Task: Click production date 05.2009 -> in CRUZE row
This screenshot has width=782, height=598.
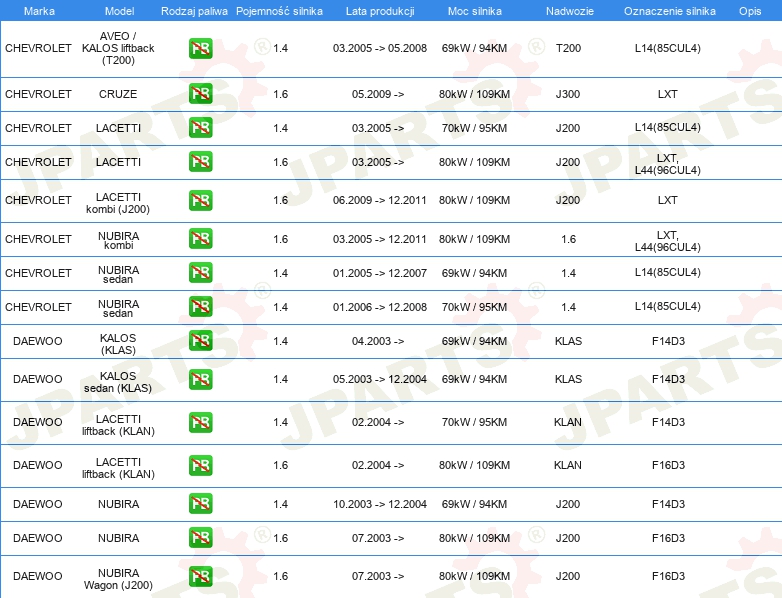Action: [378, 94]
